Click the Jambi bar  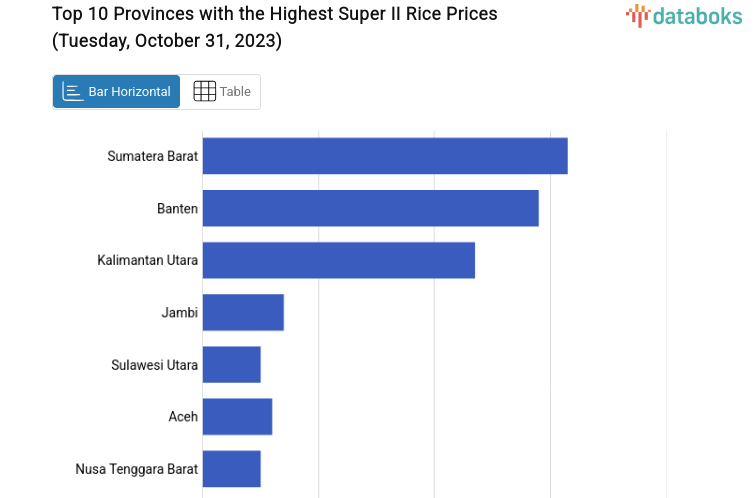tap(243, 312)
